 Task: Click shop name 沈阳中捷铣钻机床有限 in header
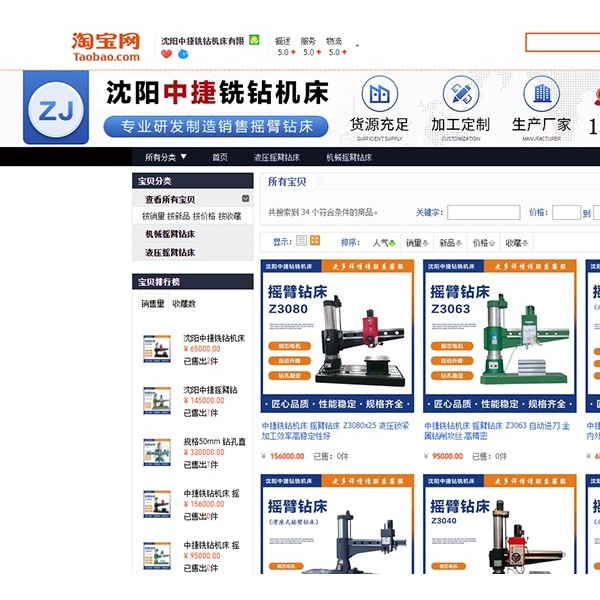202,41
